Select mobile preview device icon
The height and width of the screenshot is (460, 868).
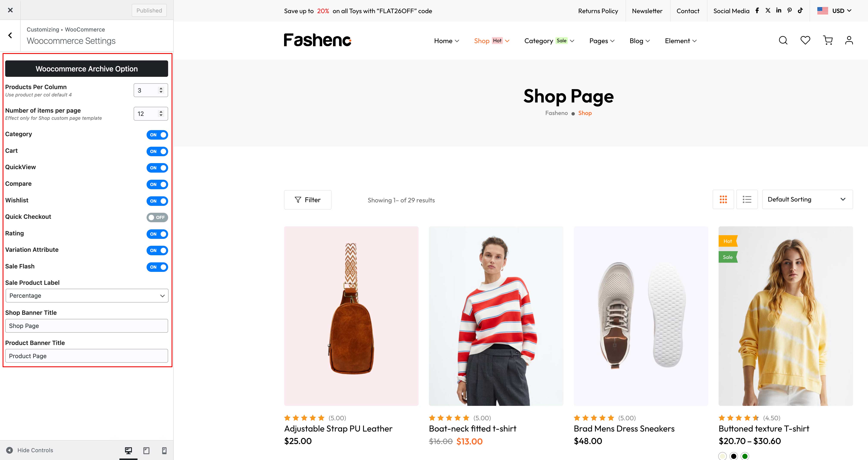tap(164, 450)
